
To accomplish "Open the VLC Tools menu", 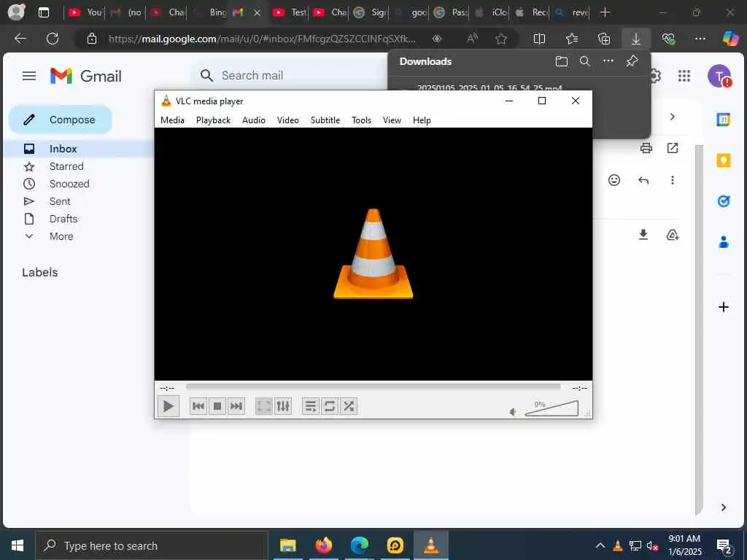I will click(362, 120).
